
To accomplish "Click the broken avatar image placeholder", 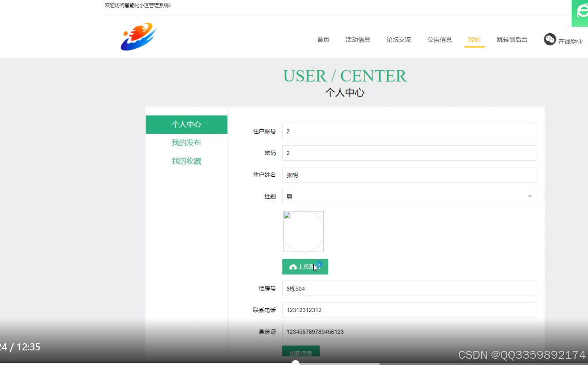I will [x=304, y=231].
